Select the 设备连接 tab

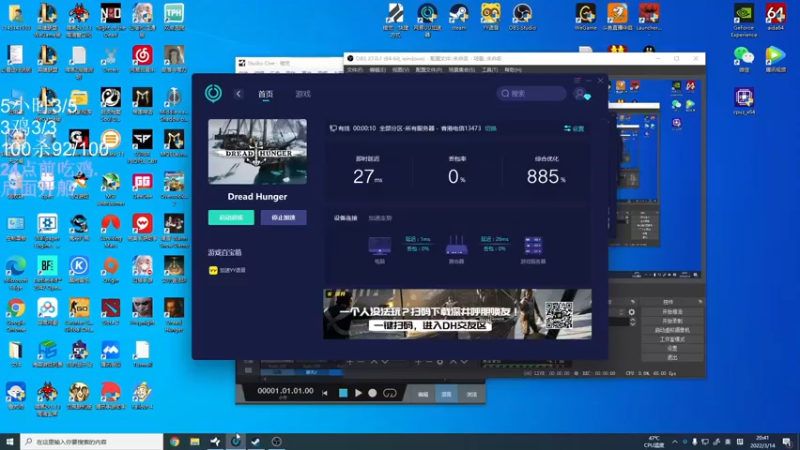pyautogui.click(x=345, y=218)
